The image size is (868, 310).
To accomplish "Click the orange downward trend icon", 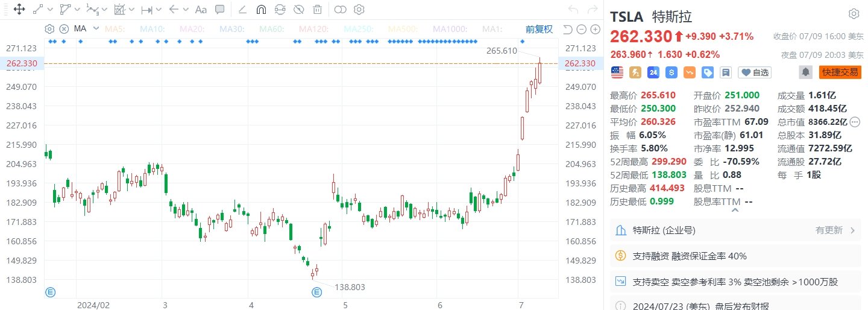I will [690, 72].
